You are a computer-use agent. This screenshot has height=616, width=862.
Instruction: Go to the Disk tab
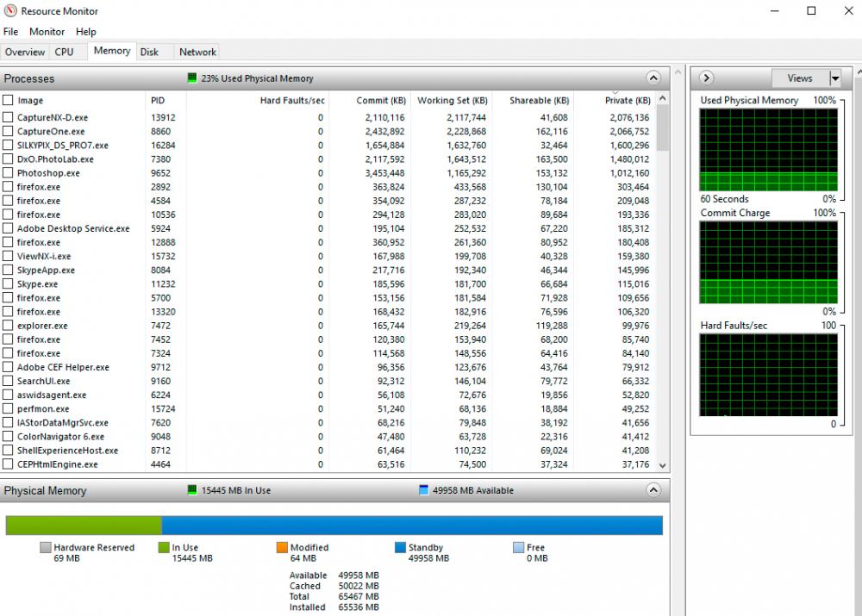point(149,53)
